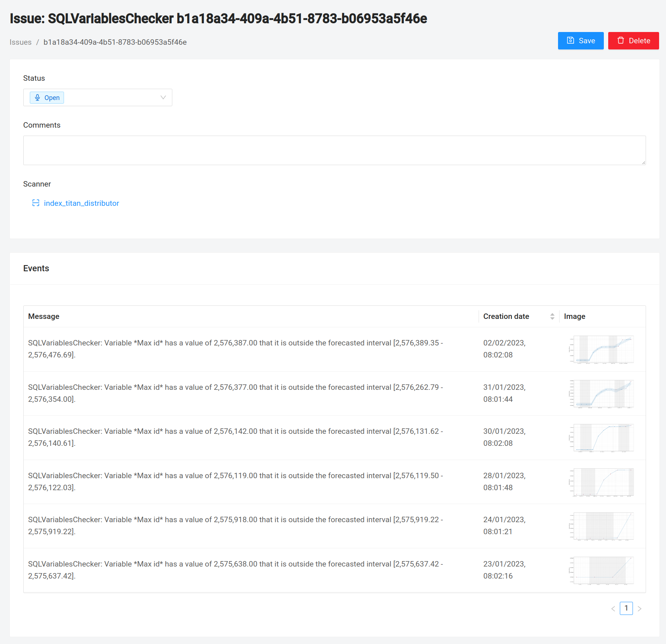
Task: Click the Events section heading
Action: pos(36,268)
